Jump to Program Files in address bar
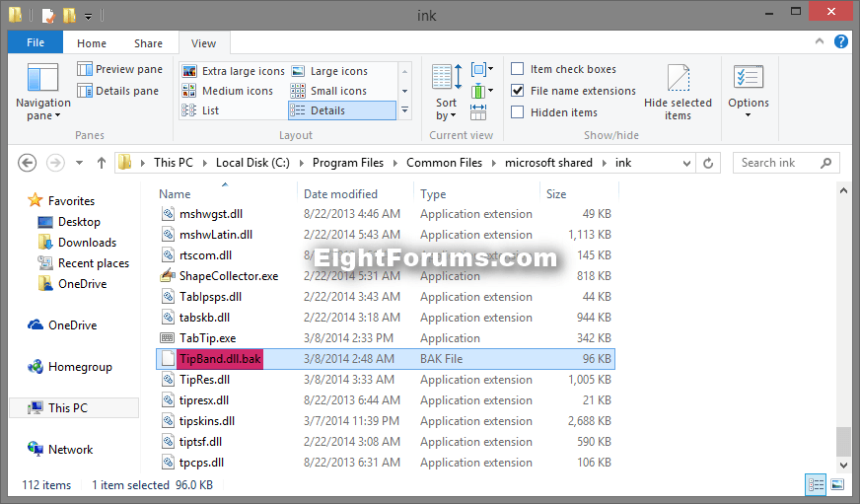Image resolution: width=860 pixels, height=504 pixels. click(x=348, y=163)
